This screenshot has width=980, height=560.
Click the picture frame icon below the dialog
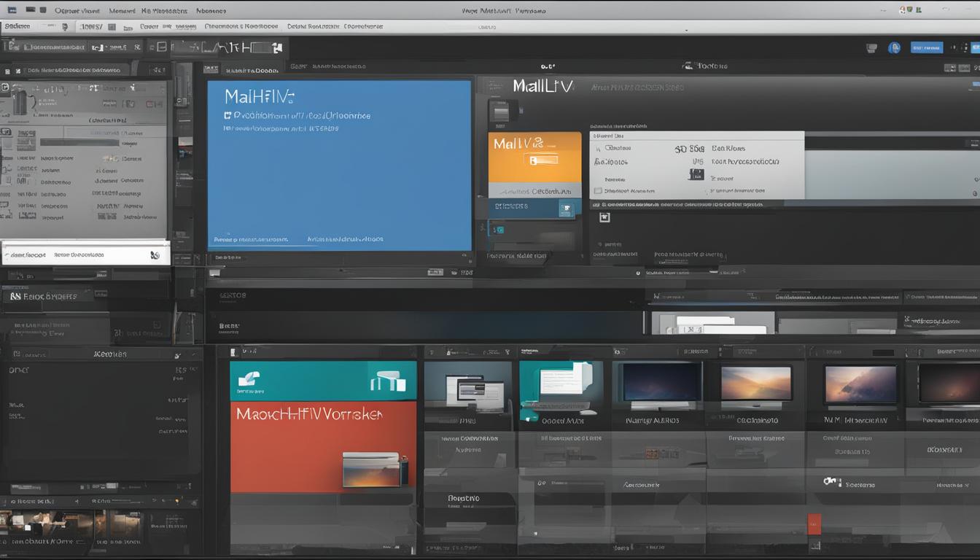click(604, 217)
